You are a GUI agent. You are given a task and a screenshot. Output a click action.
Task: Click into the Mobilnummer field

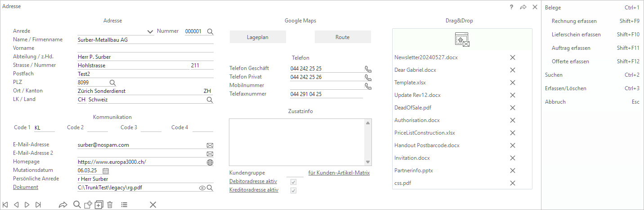(x=326, y=86)
